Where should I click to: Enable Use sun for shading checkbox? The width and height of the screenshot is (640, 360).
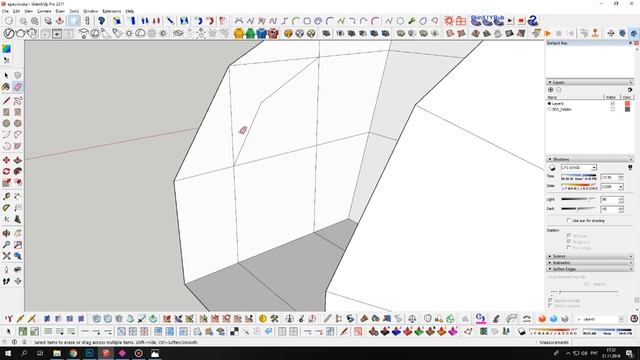pyautogui.click(x=569, y=220)
